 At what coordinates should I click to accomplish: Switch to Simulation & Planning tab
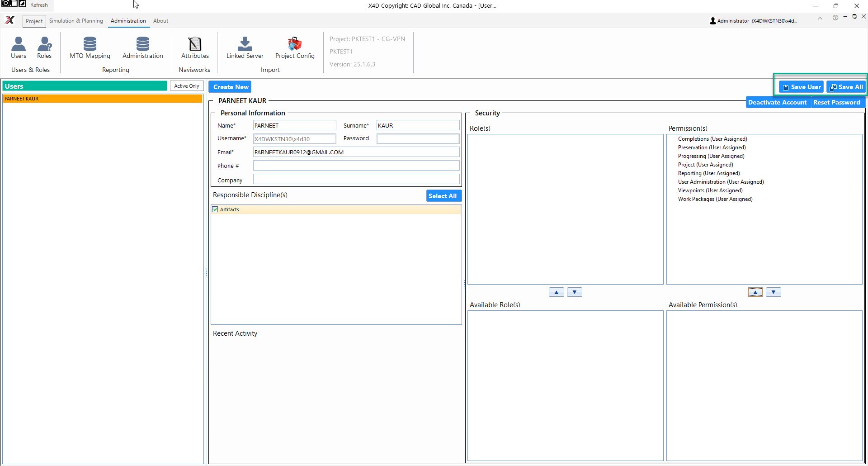pos(76,21)
